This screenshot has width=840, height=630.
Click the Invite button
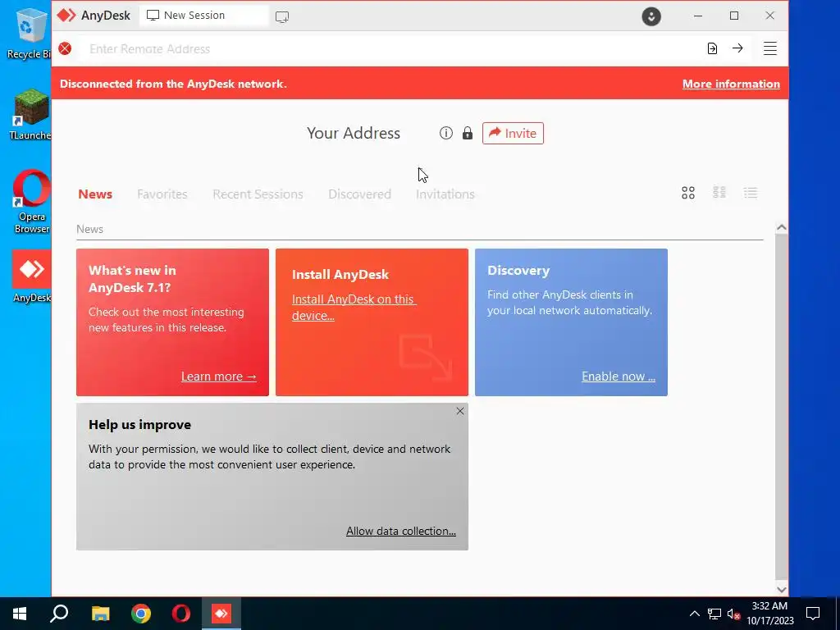click(513, 134)
